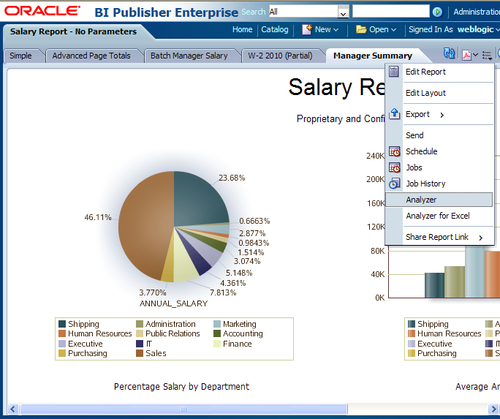Screen dimensions: 500x419
Task: Select Jobs menu entry
Action: 414,167
